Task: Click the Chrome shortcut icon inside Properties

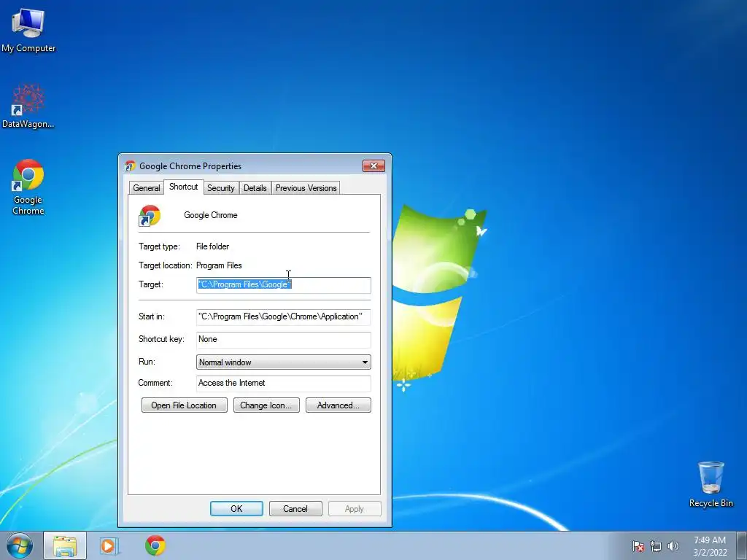Action: pos(150,216)
